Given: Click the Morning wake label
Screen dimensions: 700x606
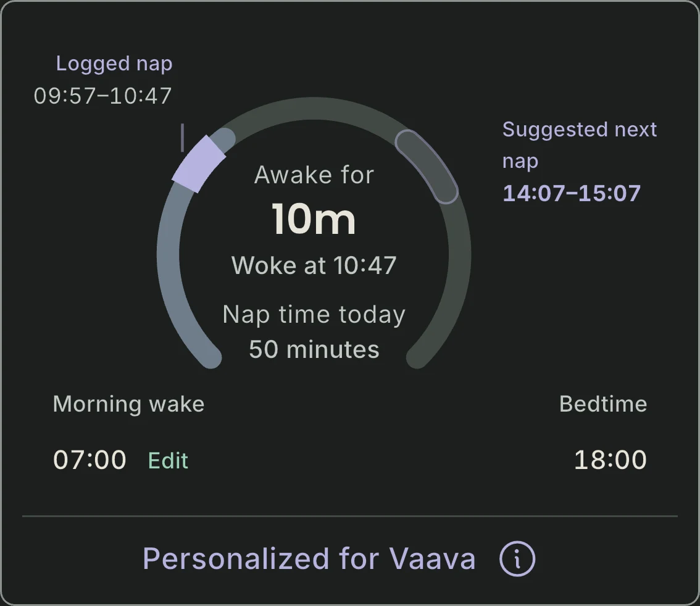Looking at the screenshot, I should [128, 404].
